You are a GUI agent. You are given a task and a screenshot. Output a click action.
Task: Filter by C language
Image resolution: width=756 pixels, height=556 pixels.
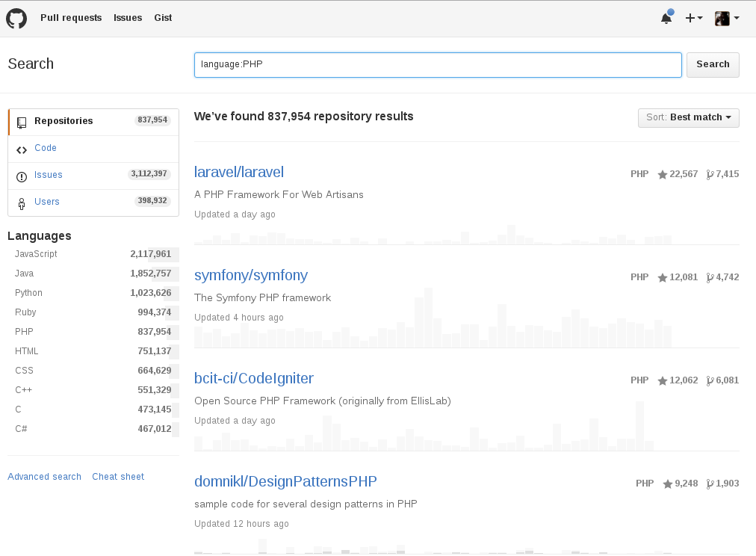tap(93, 410)
